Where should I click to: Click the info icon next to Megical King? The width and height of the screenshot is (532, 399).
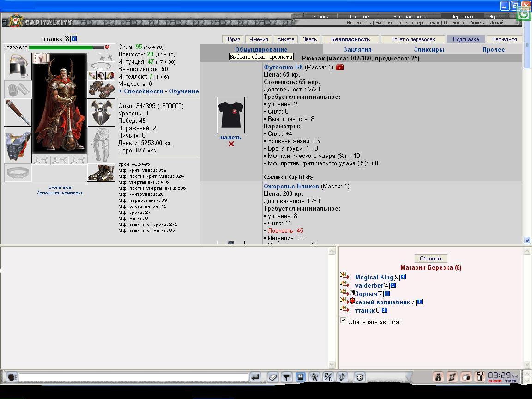[404, 277]
